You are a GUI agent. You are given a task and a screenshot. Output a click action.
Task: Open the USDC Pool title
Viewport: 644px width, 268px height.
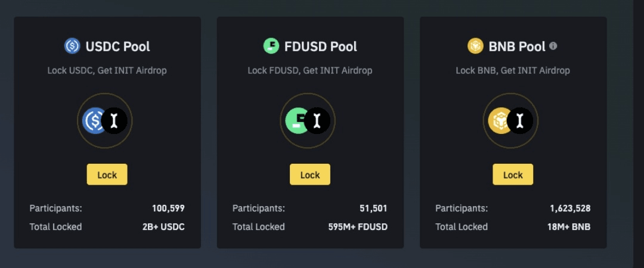pos(117,46)
